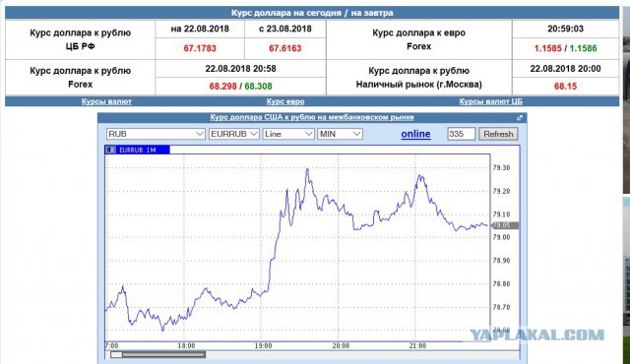
Task: Click the EURRUB: 1M chart label
Action: pyautogui.click(x=138, y=151)
